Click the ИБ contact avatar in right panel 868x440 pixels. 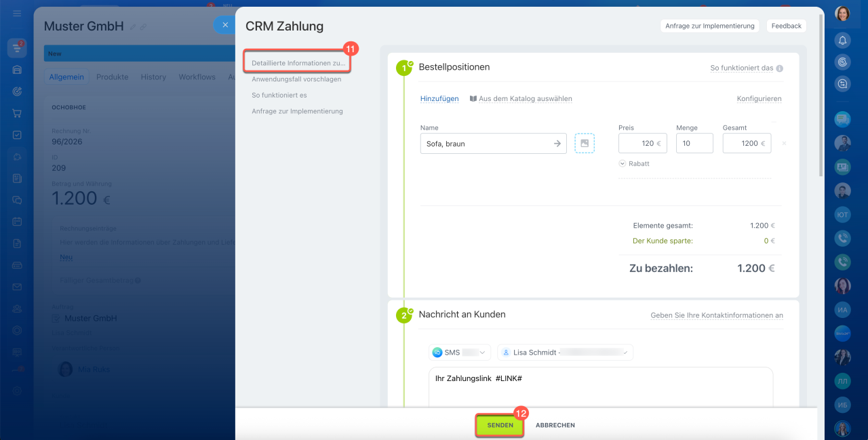843,405
